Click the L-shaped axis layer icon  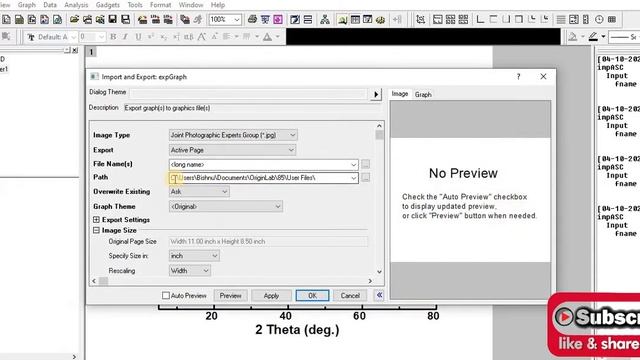tap(480, 19)
